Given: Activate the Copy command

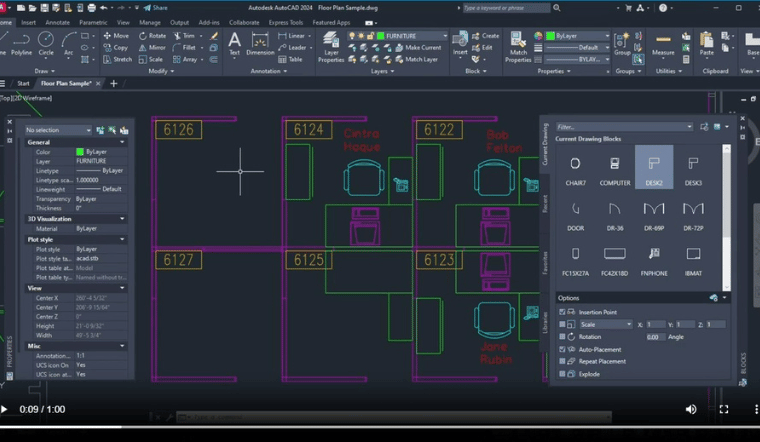Looking at the screenshot, I should (115, 47).
